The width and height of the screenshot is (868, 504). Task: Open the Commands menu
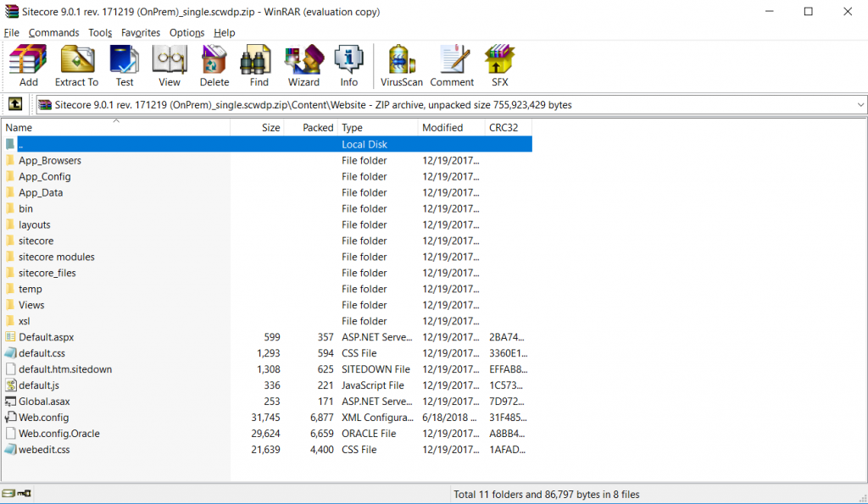pos(53,32)
